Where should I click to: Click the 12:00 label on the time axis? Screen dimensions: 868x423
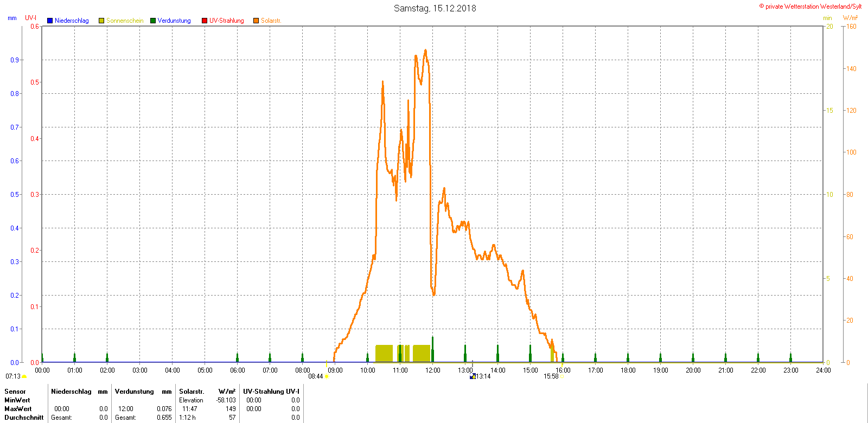pos(433,370)
